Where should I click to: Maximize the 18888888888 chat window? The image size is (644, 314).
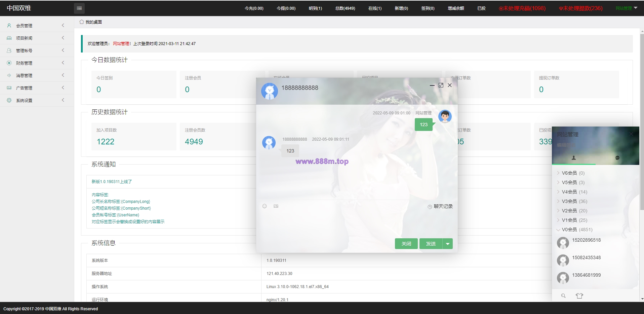[441, 85]
